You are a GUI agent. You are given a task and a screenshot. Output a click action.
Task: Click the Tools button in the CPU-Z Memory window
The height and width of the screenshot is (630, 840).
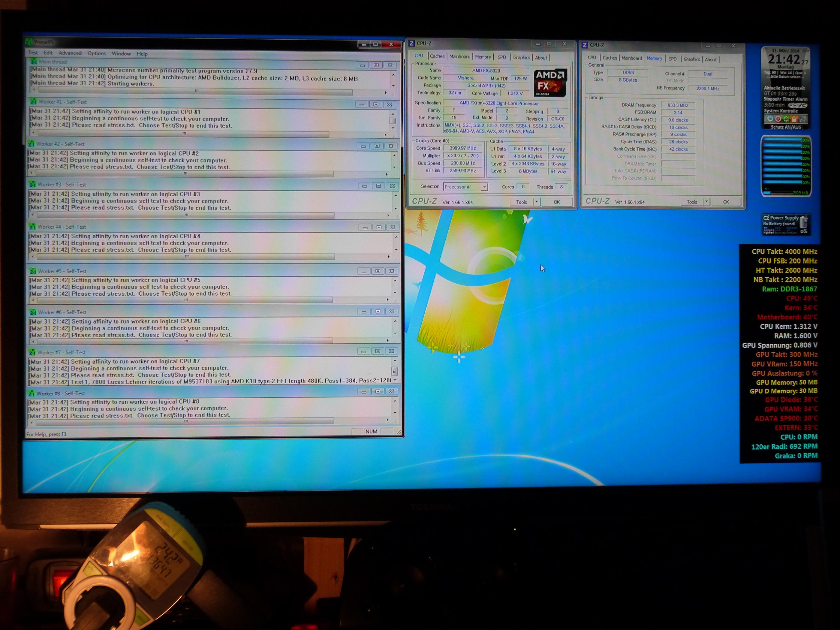pyautogui.click(x=691, y=202)
